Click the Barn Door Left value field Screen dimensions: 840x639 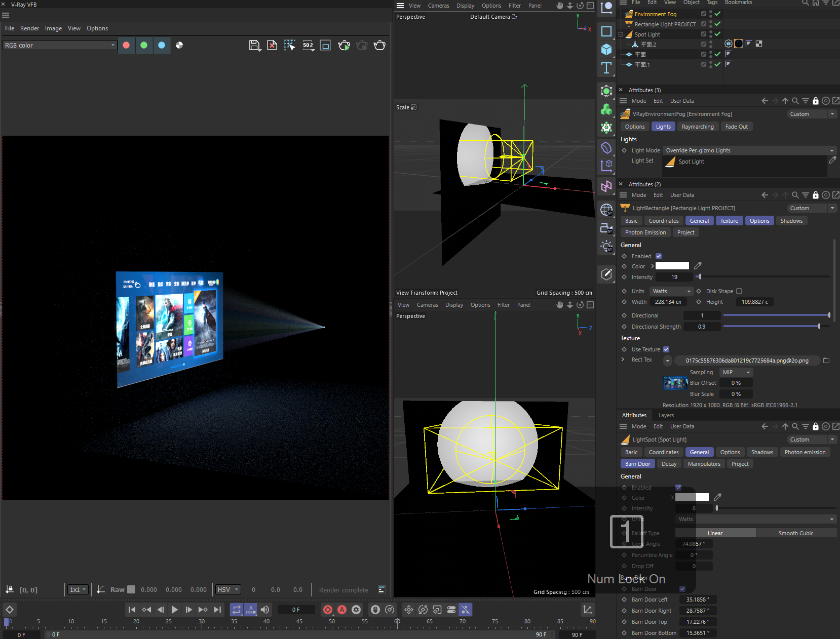click(x=697, y=600)
